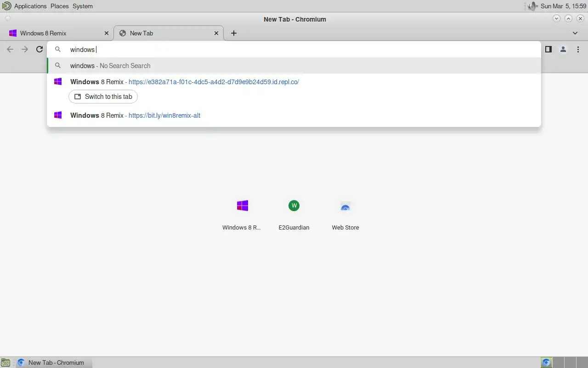Screen dimensions: 588x368
Task: Click the volume icon in top panel
Action: coord(532,6)
